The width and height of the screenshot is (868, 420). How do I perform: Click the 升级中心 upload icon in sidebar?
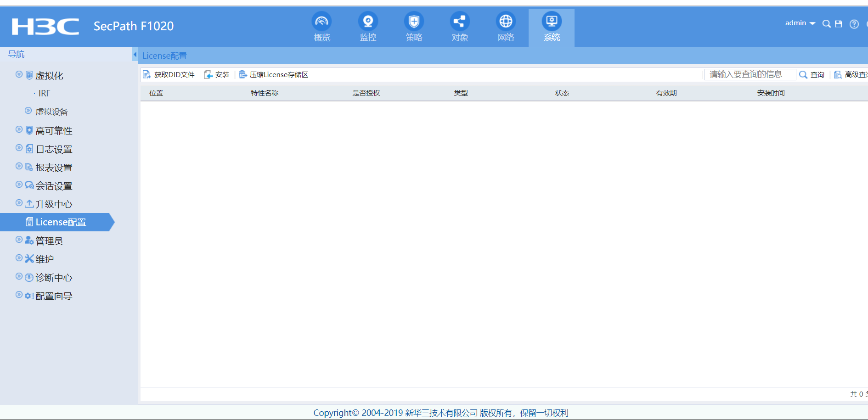click(29, 203)
